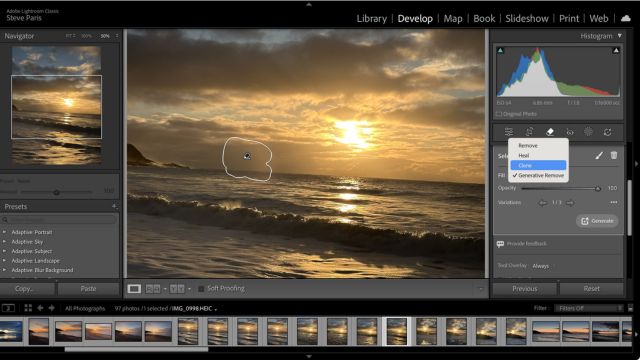Select the Red Eye correction tool icon
The height and width of the screenshot is (360, 640).
[570, 132]
